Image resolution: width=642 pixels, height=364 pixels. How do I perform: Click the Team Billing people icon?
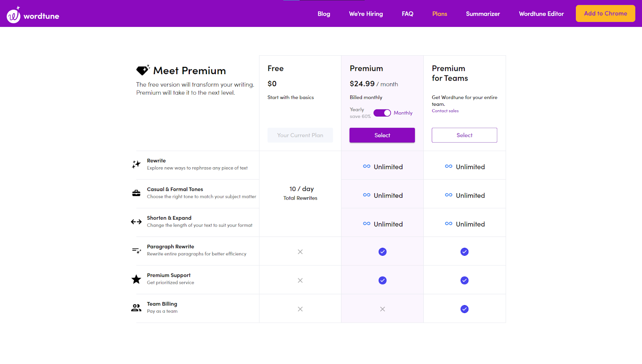136,308
